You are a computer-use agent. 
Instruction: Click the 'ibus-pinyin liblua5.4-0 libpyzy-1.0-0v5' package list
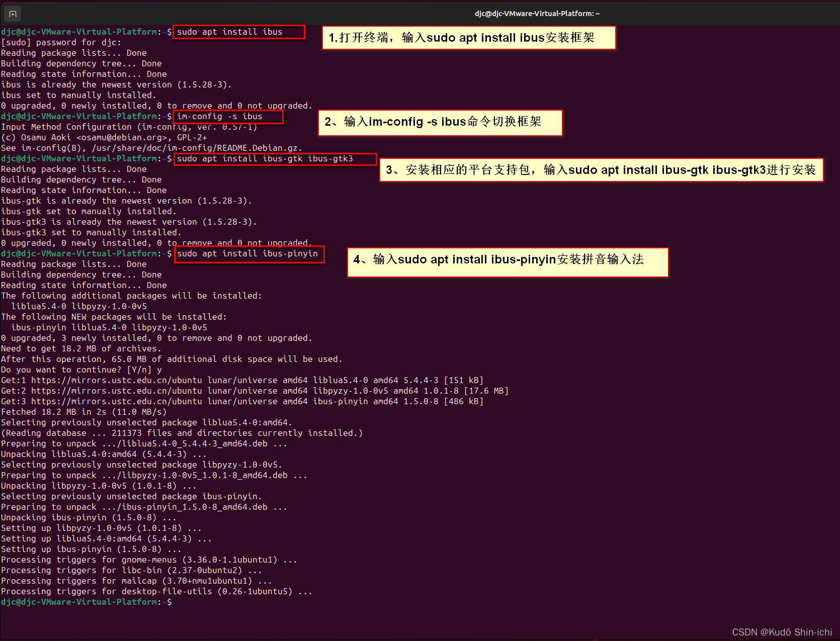109,327
